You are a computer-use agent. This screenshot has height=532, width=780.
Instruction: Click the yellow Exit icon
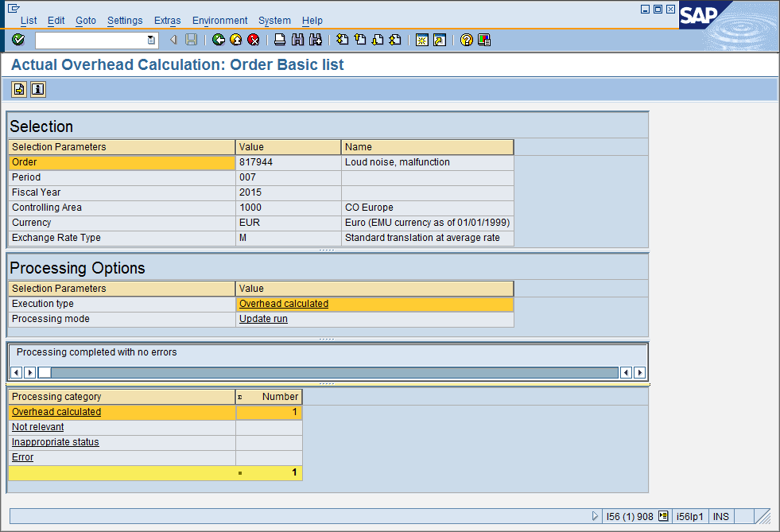coord(236,40)
